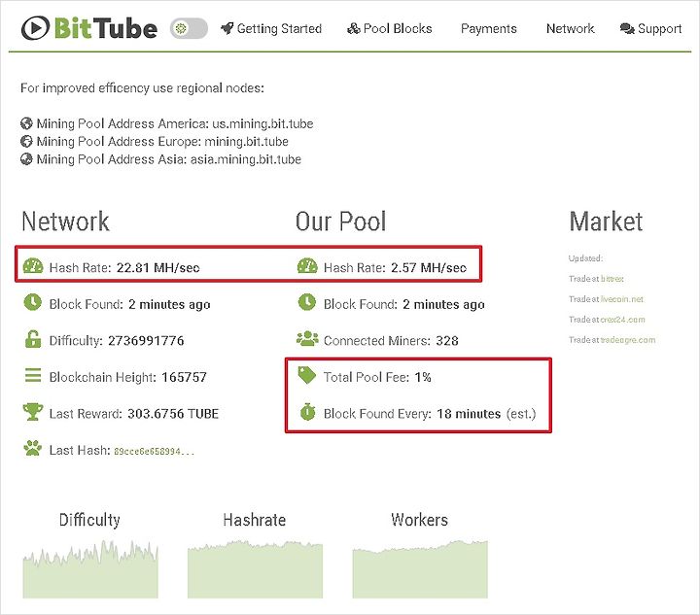
Task: Click the Network Hash Rate gauge icon
Action: pyautogui.click(x=33, y=266)
